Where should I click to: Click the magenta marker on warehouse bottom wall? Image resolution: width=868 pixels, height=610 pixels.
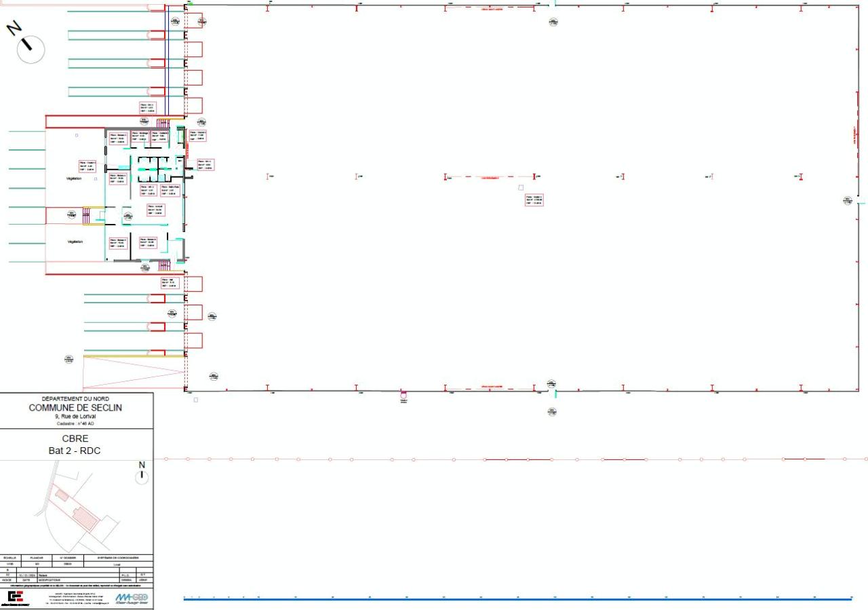(403, 394)
